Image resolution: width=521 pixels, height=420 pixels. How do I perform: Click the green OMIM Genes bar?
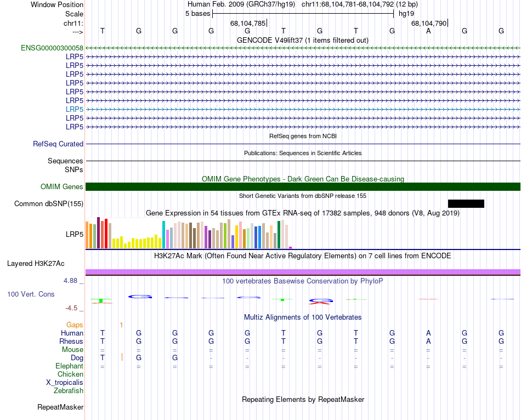303,187
